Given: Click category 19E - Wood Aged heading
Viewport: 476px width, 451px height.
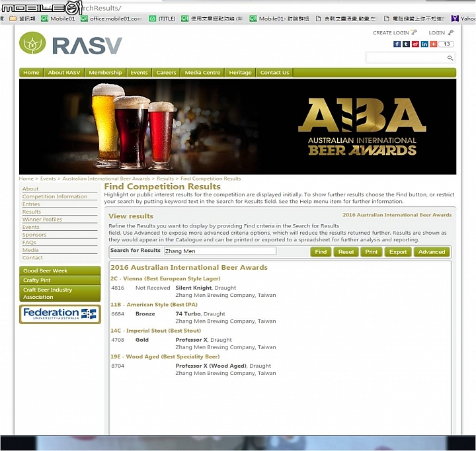Looking at the screenshot, I should (x=165, y=356).
